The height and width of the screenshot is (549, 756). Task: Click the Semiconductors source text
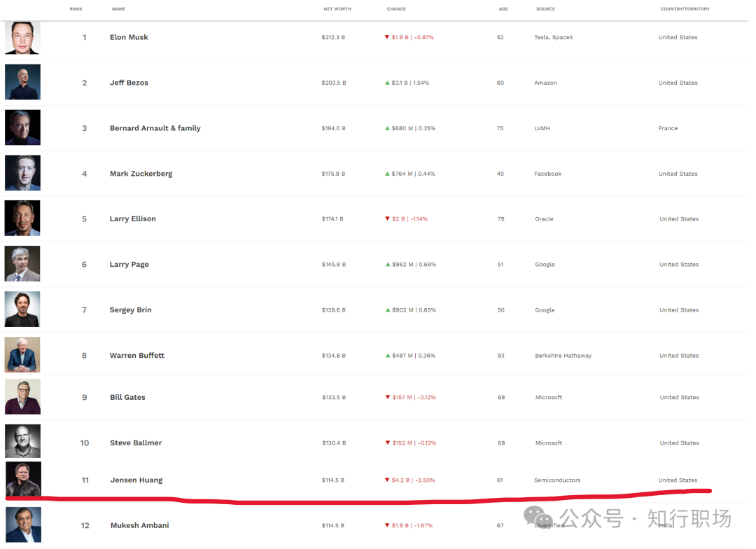[557, 480]
